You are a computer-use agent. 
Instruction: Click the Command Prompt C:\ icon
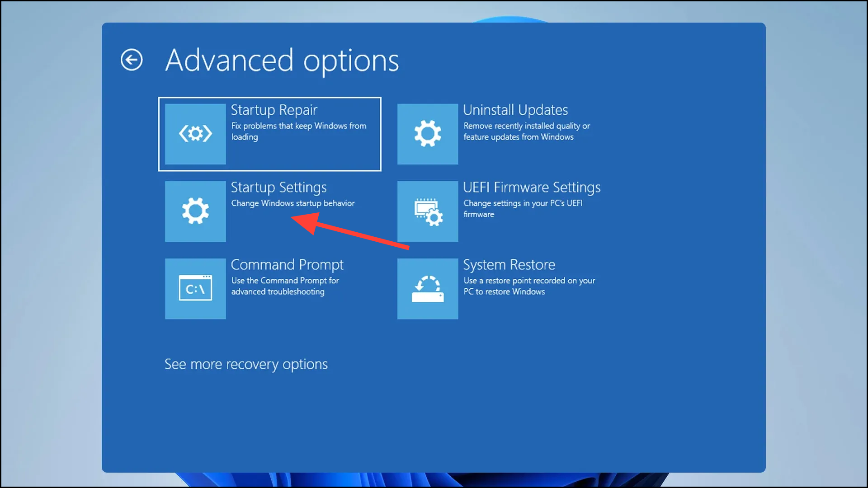[195, 288]
